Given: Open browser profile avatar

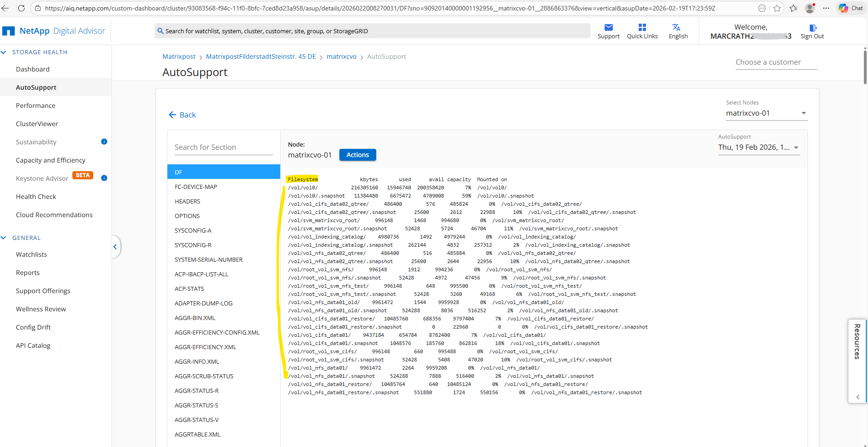Looking at the screenshot, I should pos(810,8).
